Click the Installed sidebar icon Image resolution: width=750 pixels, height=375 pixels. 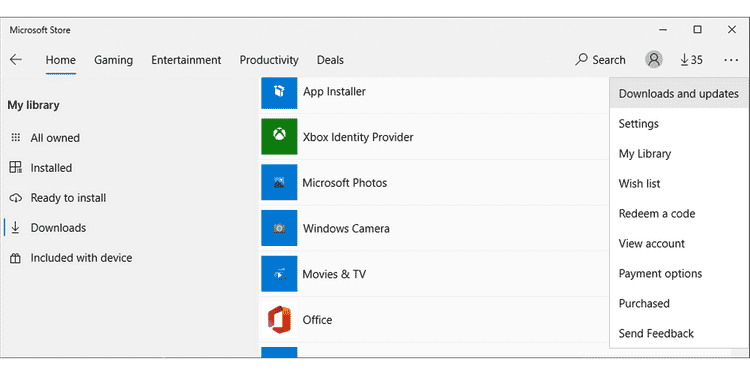pyautogui.click(x=16, y=167)
